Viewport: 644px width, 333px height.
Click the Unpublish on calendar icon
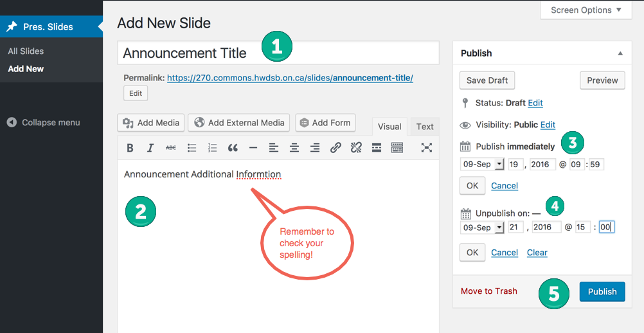[465, 213]
